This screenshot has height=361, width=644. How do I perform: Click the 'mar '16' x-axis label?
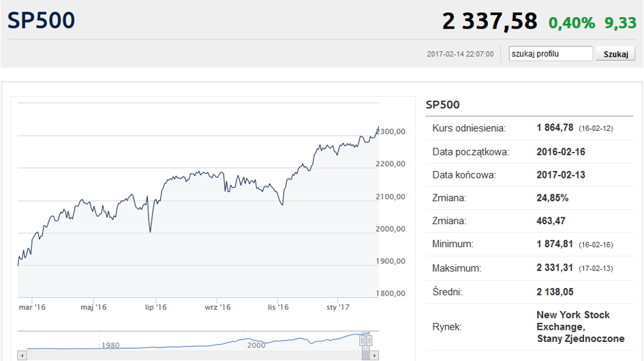pyautogui.click(x=32, y=307)
